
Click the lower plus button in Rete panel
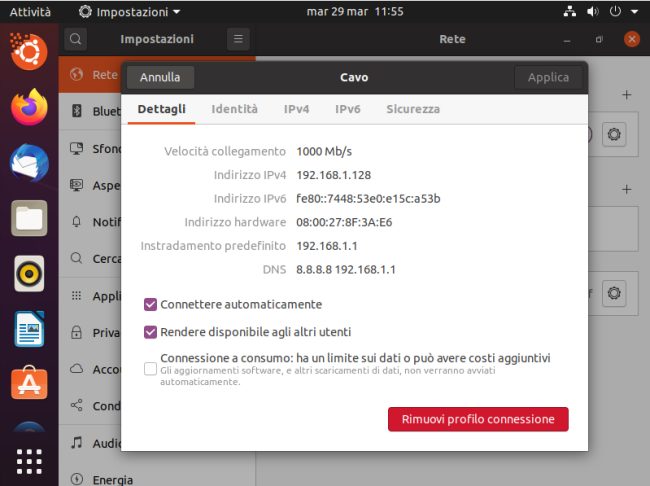point(626,190)
